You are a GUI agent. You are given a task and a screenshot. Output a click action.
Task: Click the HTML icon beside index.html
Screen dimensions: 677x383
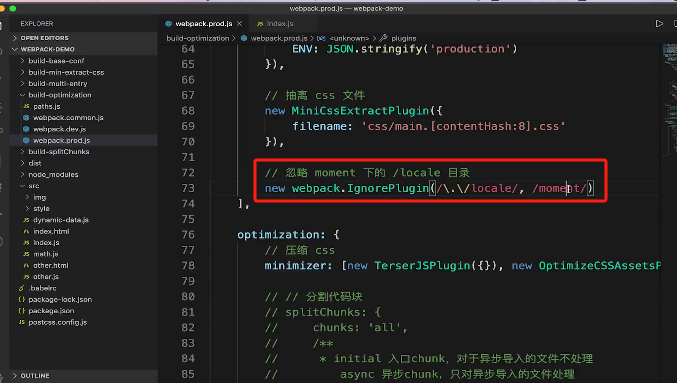click(x=26, y=231)
